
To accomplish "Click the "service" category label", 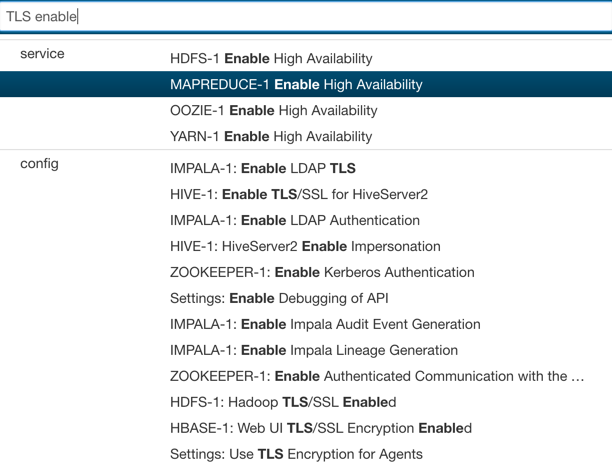I will (42, 54).
